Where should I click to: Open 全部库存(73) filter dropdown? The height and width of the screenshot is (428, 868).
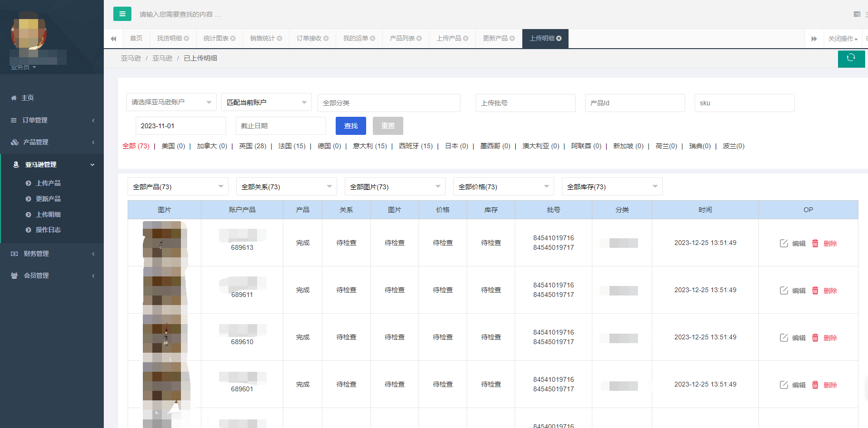612,186
